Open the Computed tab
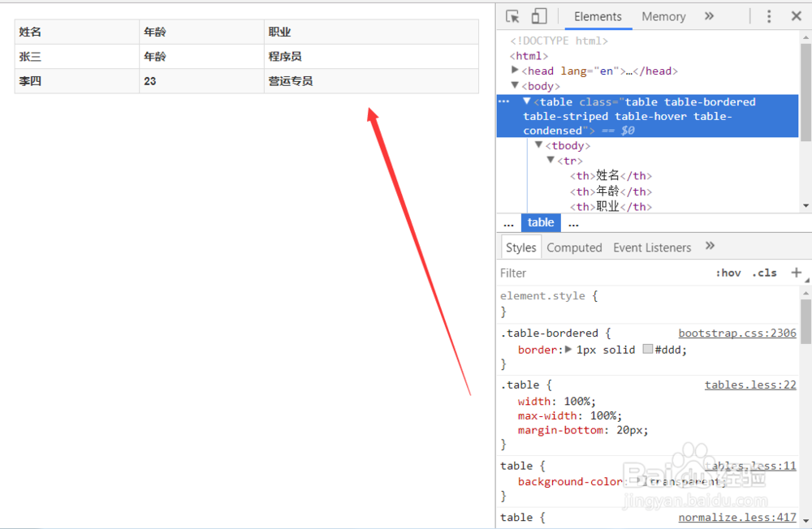812x529 pixels. coord(574,247)
